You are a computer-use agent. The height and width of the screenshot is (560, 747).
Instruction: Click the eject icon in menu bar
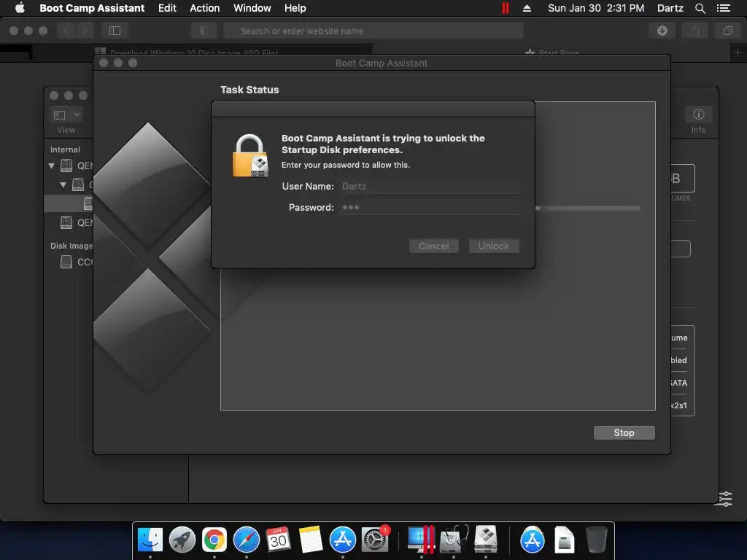pyautogui.click(x=527, y=8)
